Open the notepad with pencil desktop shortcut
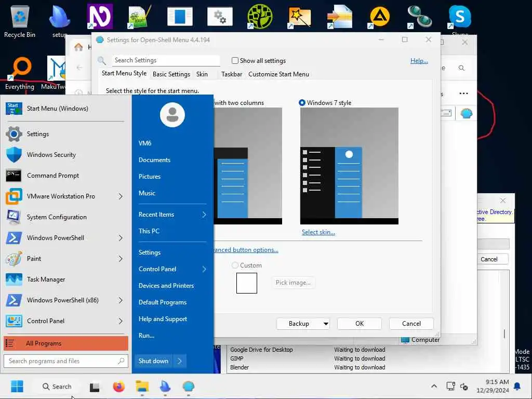The height and width of the screenshot is (399, 532). click(140, 16)
